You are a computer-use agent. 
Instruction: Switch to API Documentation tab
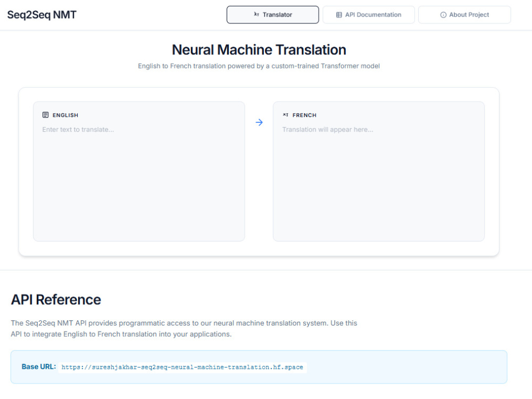(369, 14)
